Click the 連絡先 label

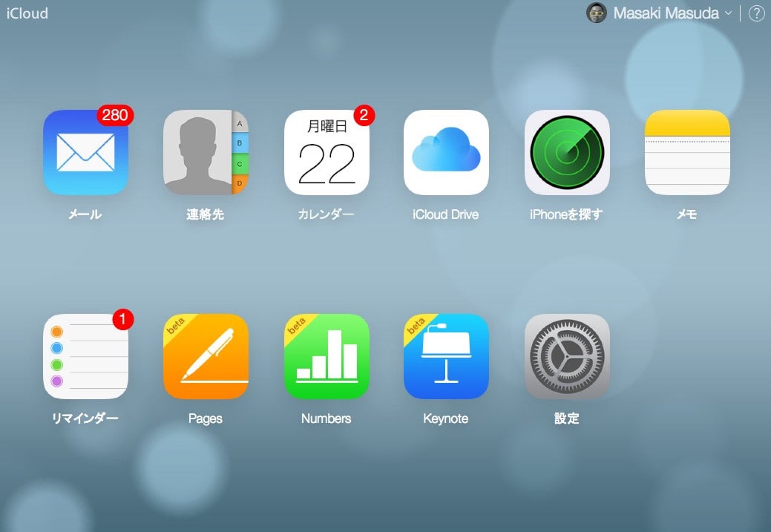(x=205, y=214)
